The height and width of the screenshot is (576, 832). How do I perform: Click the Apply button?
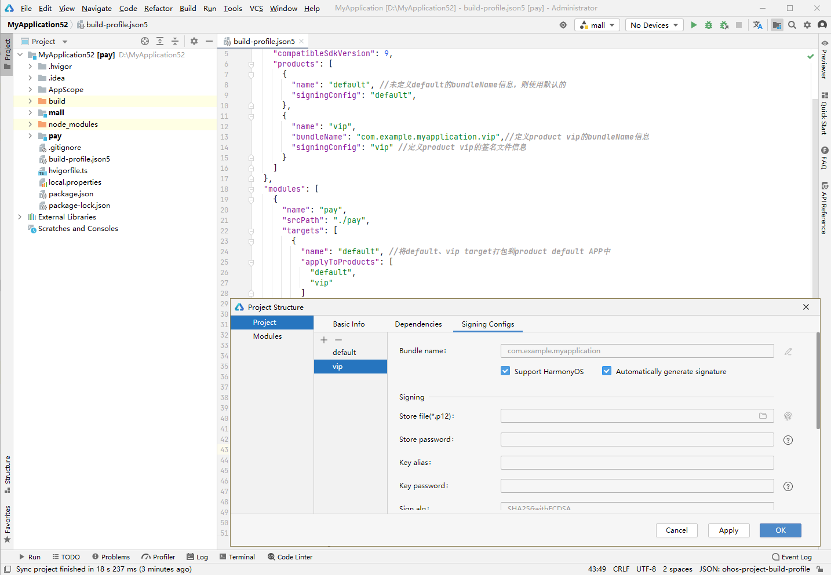[x=729, y=530]
